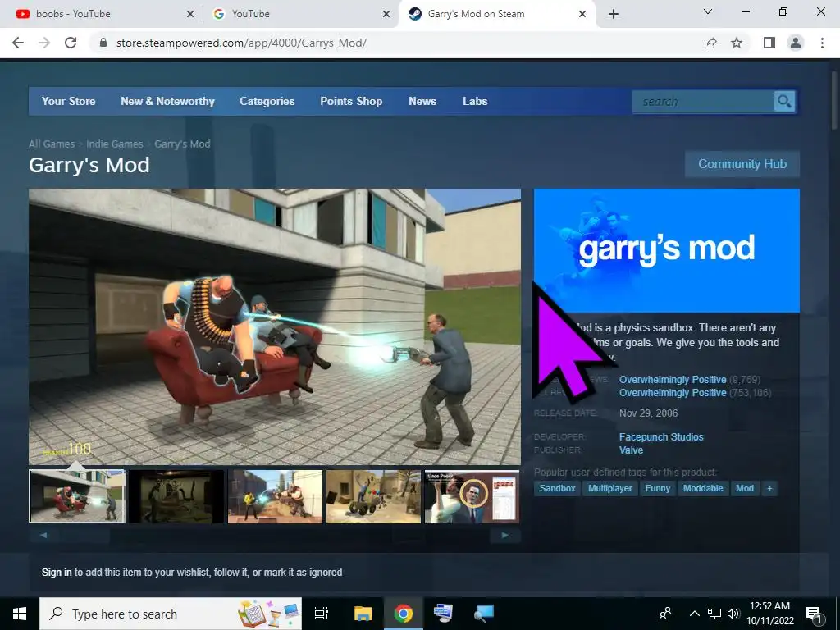
Task: Open the Community Hub
Action: coord(742,164)
